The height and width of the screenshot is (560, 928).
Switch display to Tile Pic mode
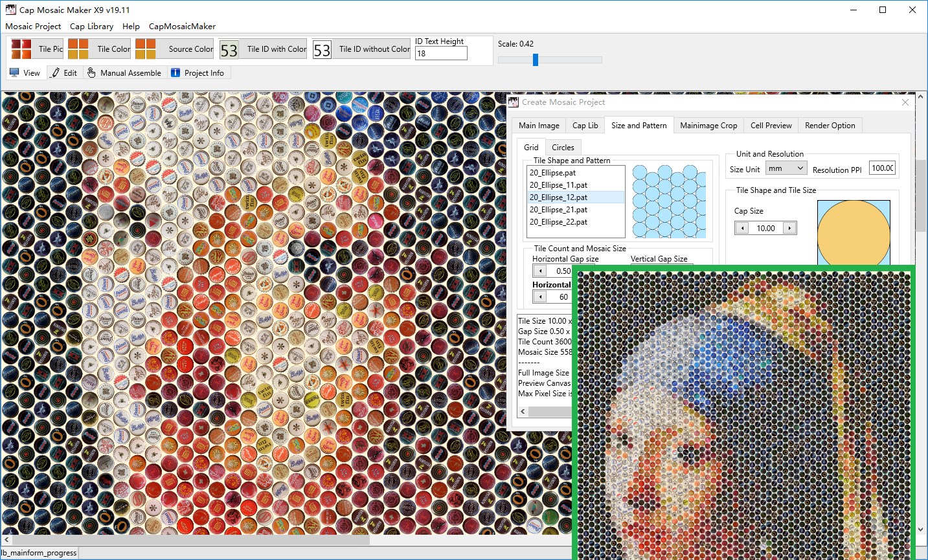pyautogui.click(x=38, y=49)
